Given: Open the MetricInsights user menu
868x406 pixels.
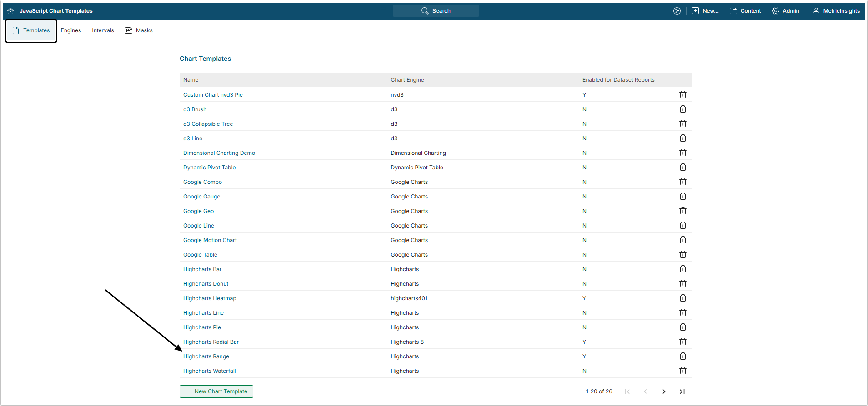Looking at the screenshot, I should coord(836,11).
